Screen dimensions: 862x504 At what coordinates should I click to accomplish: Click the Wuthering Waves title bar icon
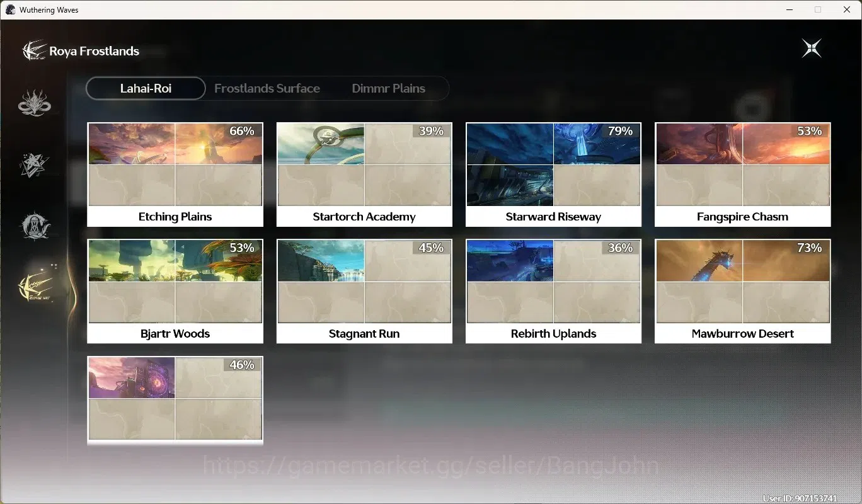[10, 9]
